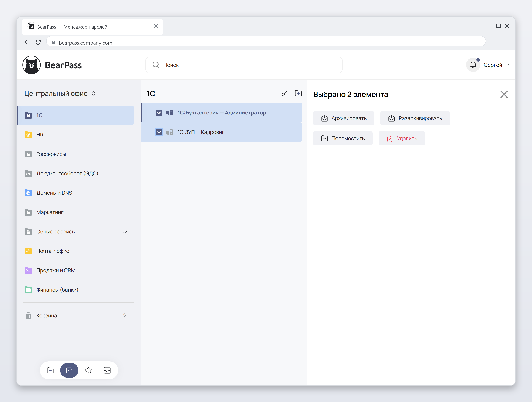This screenshot has width=532, height=402.
Task: Close the BearPass browser tab
Action: point(156,26)
